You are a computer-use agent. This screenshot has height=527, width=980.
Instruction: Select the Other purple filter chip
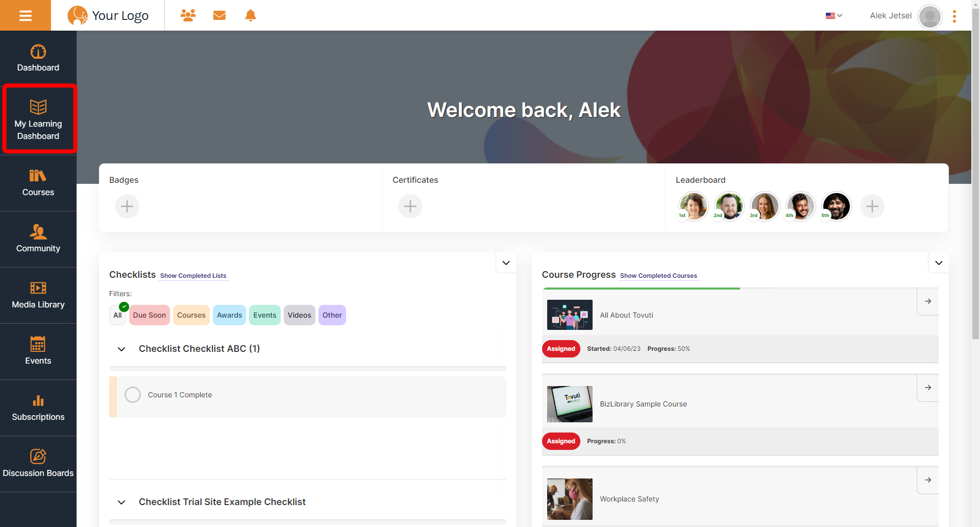click(x=332, y=315)
